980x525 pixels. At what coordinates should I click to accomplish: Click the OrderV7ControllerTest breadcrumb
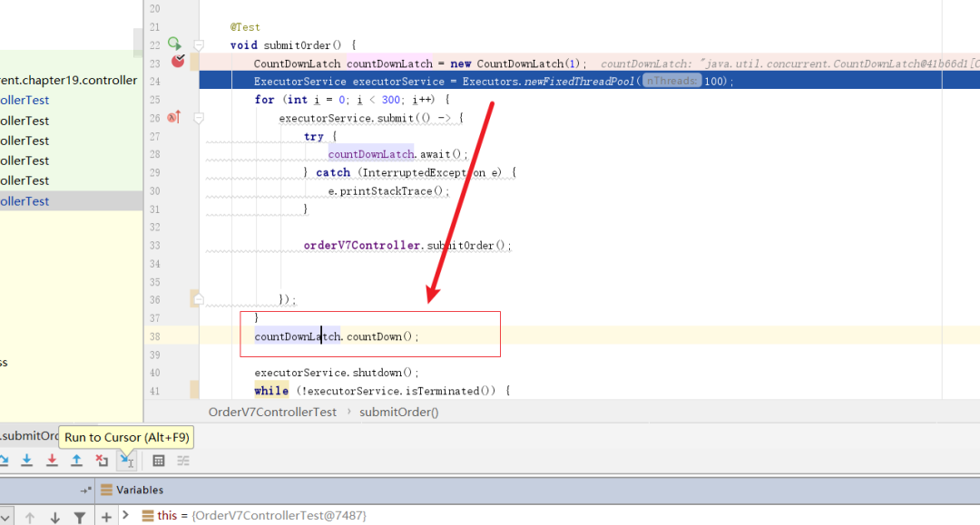point(272,412)
